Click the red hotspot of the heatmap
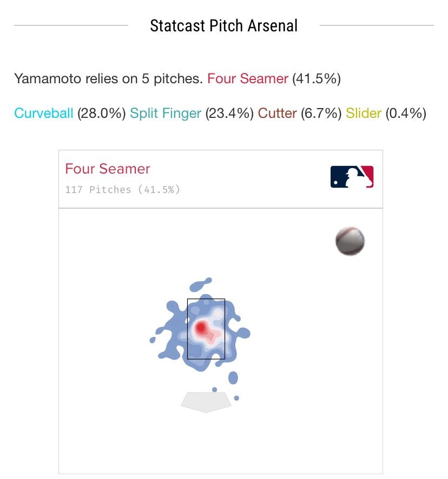 tap(201, 327)
